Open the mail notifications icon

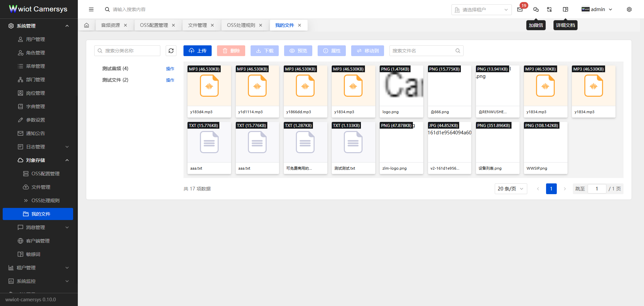pyautogui.click(x=520, y=9)
